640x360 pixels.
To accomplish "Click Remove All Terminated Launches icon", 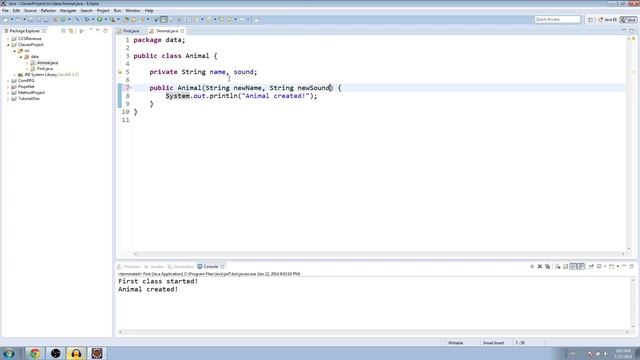I will [547, 267].
